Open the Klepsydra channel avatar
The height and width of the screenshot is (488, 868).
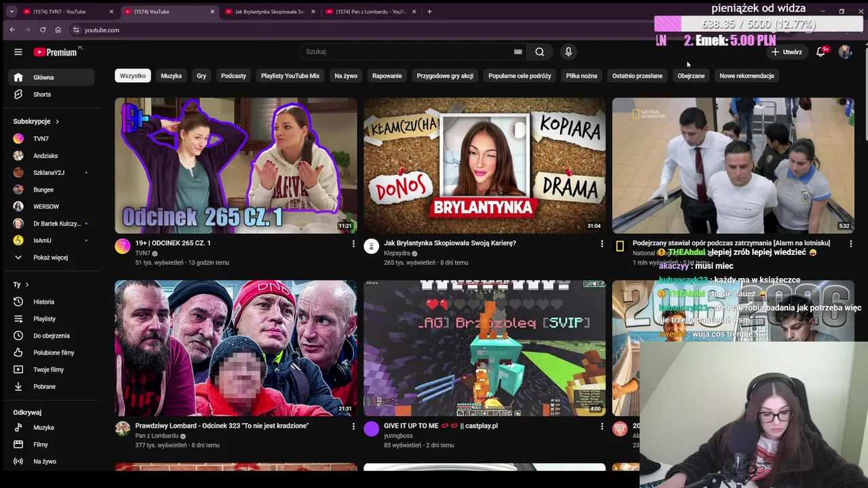coord(371,246)
